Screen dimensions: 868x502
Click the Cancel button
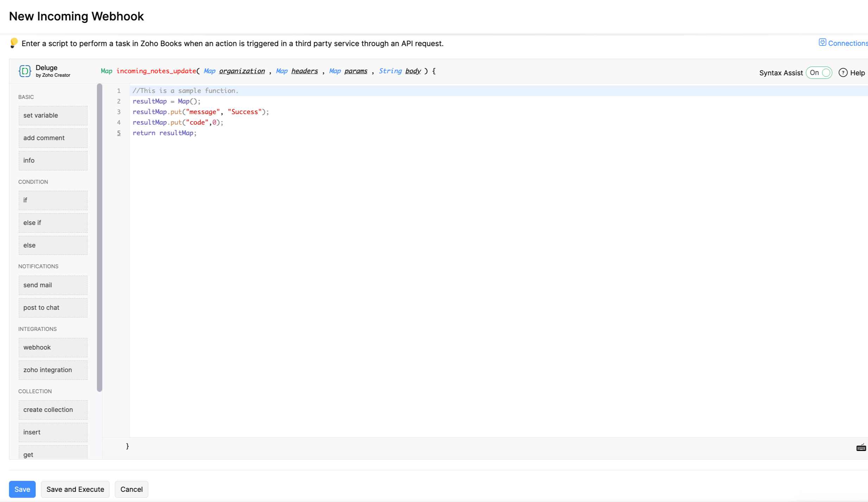coord(131,489)
